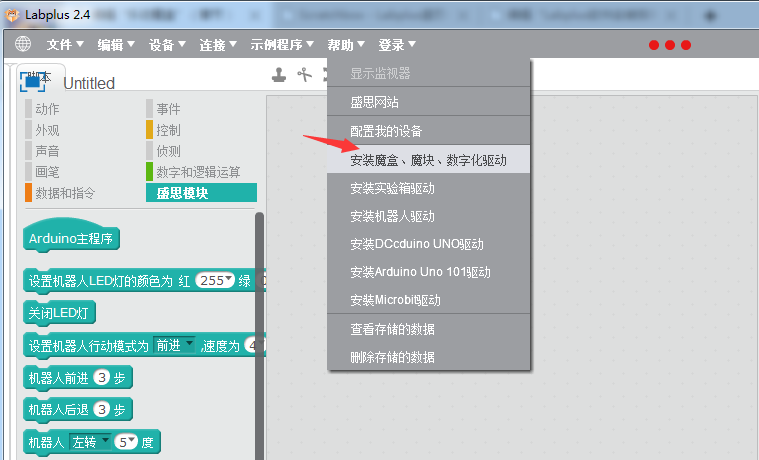The width and height of the screenshot is (759, 460).
Task: Open the 设备 menu
Action: click(167, 45)
